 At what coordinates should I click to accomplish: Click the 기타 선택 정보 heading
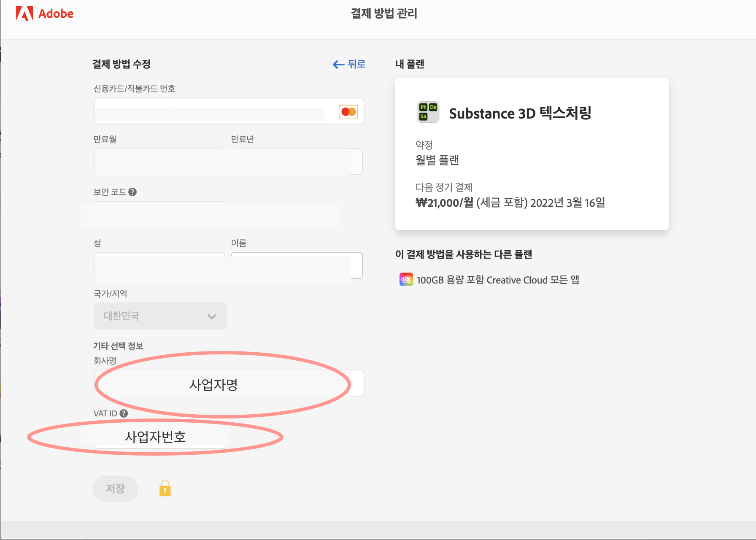pyautogui.click(x=118, y=346)
